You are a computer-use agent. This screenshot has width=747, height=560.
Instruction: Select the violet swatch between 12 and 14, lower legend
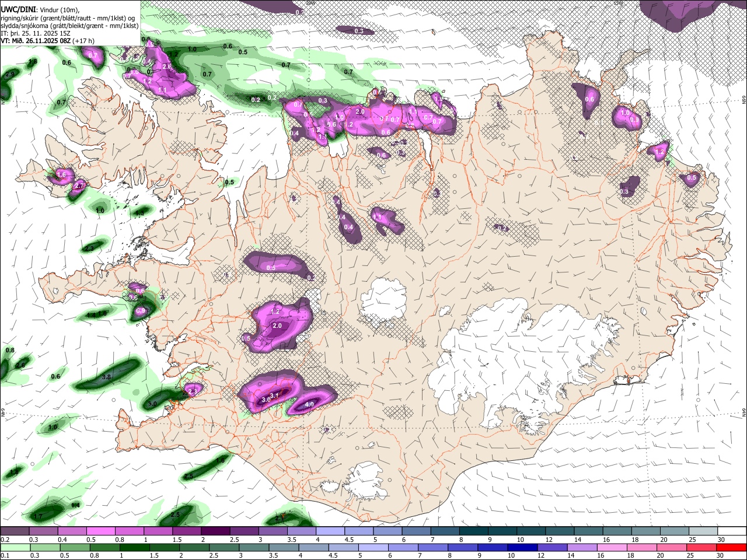pyautogui.click(x=551, y=547)
